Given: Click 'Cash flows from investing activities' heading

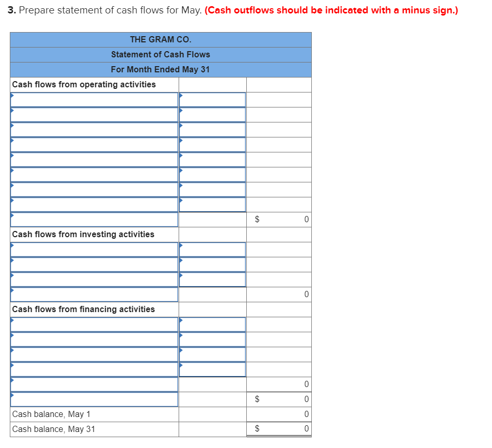Looking at the screenshot, I should [83, 234].
